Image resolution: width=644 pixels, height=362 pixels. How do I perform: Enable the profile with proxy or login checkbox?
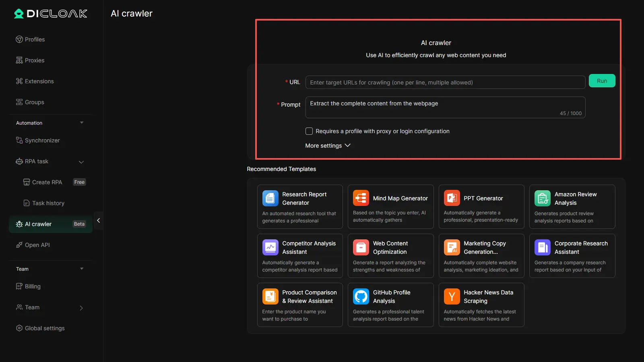tap(309, 131)
